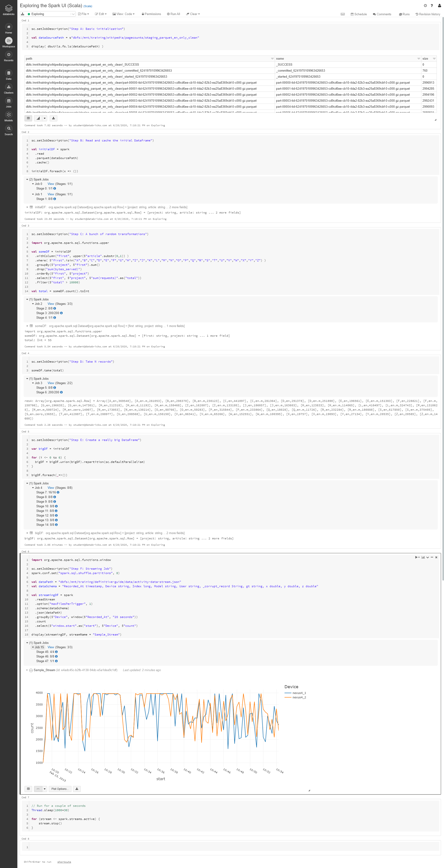This screenshot has height=868, width=444.
Task: Click info icon for Stage 3: 200/200
Action: tap(61, 313)
